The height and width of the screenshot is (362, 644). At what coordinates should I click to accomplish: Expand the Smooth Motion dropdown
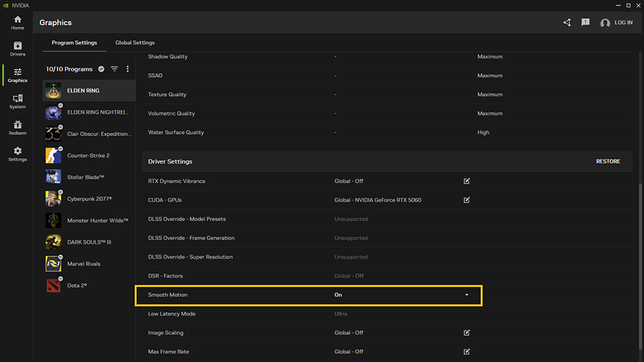click(467, 295)
